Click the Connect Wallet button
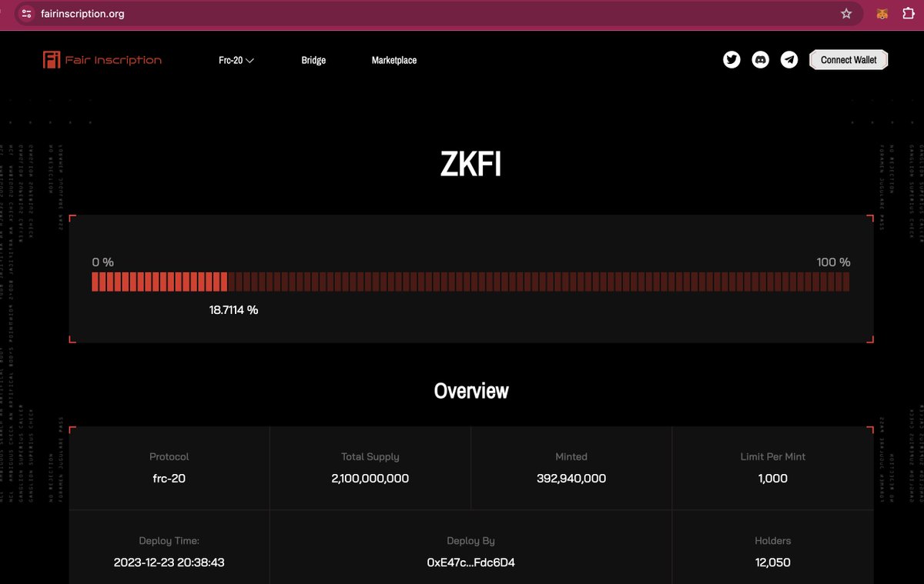 tap(849, 60)
